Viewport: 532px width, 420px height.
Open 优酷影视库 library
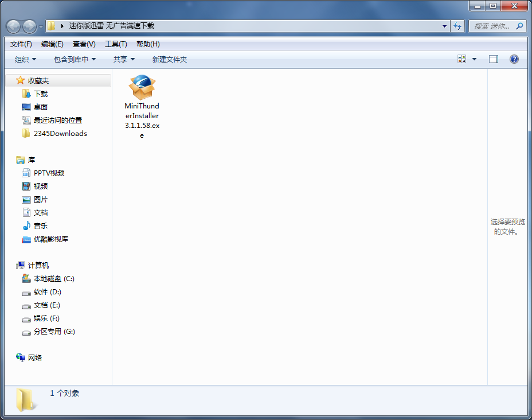(x=50, y=239)
